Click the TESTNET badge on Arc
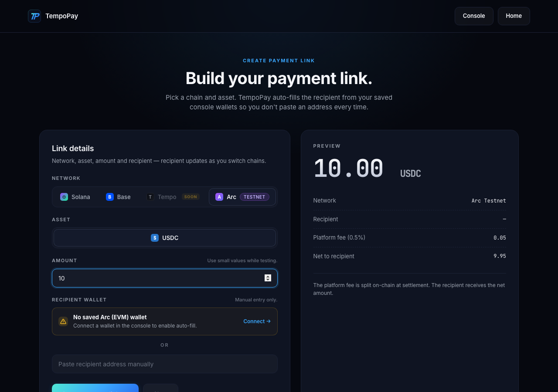This screenshot has width=558, height=392. coord(255,197)
